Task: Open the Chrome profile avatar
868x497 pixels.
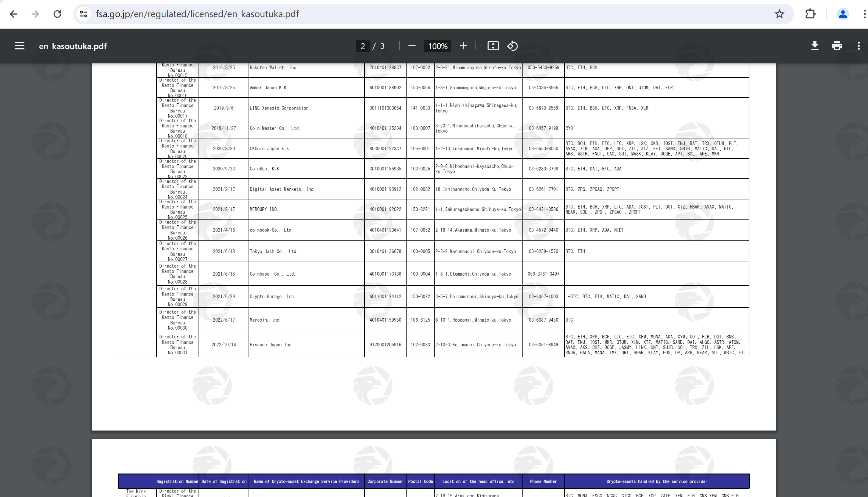Action: point(843,14)
